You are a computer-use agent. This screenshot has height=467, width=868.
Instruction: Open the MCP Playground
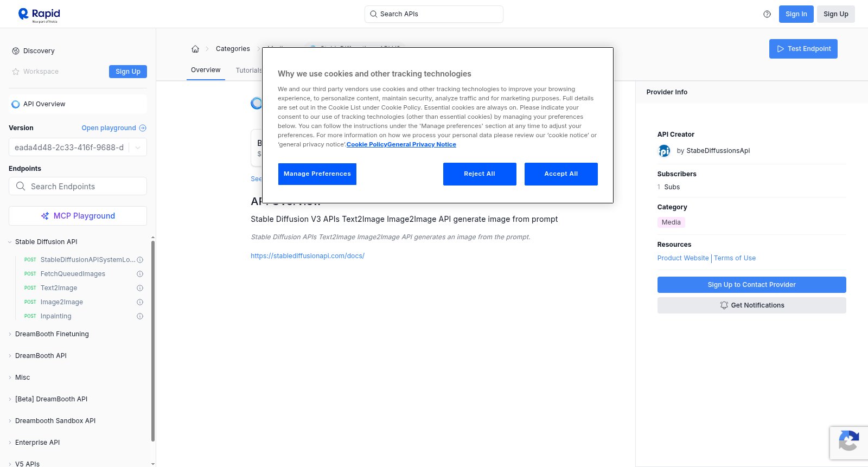point(78,216)
